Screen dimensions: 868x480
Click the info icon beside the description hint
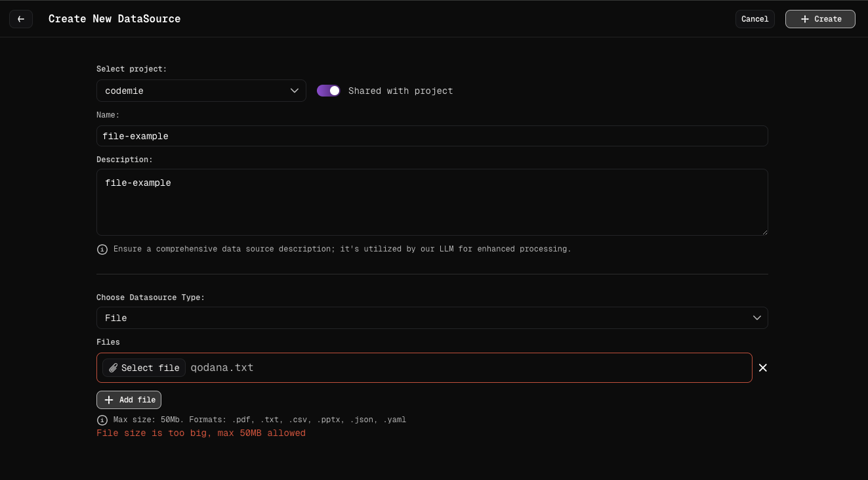click(102, 250)
